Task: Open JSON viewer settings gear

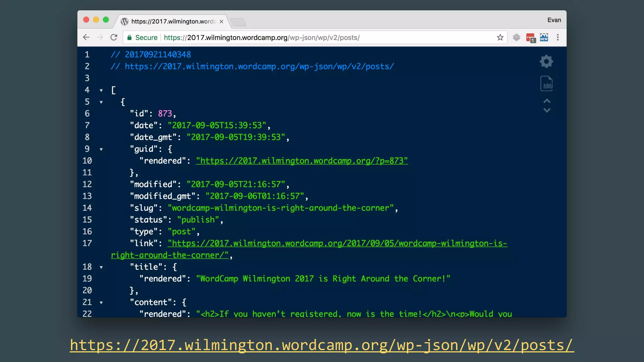Action: pos(547,61)
